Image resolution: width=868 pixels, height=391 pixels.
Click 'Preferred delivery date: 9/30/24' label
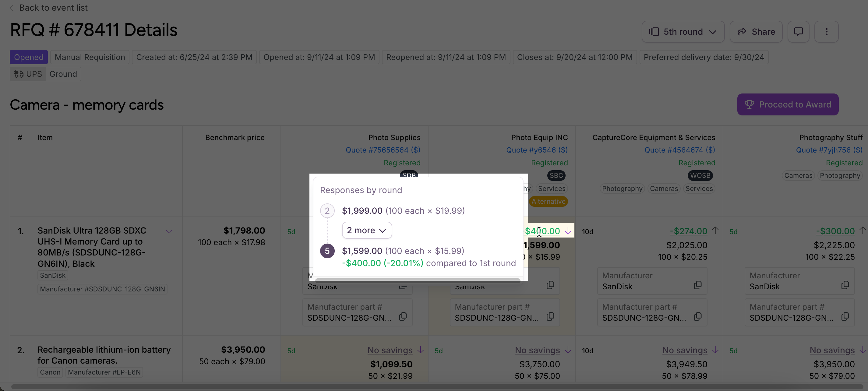point(704,57)
